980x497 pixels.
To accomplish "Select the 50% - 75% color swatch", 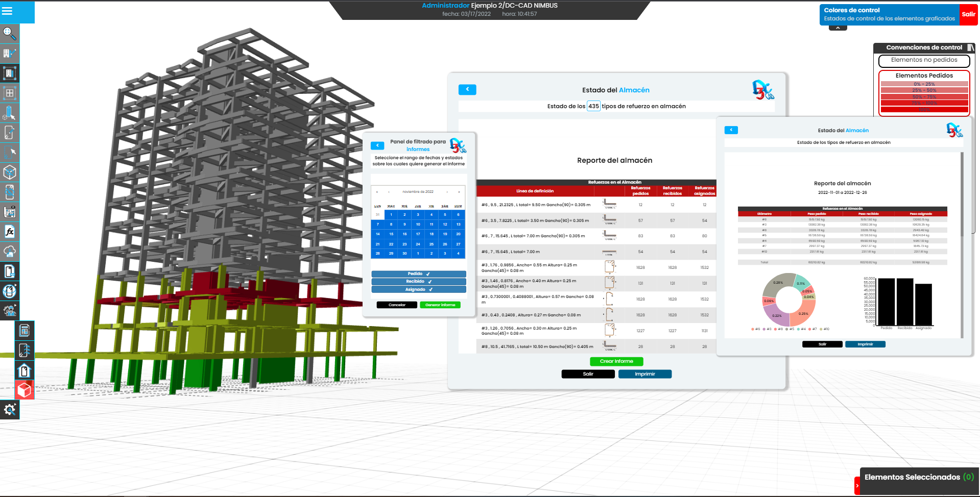I will [924, 97].
